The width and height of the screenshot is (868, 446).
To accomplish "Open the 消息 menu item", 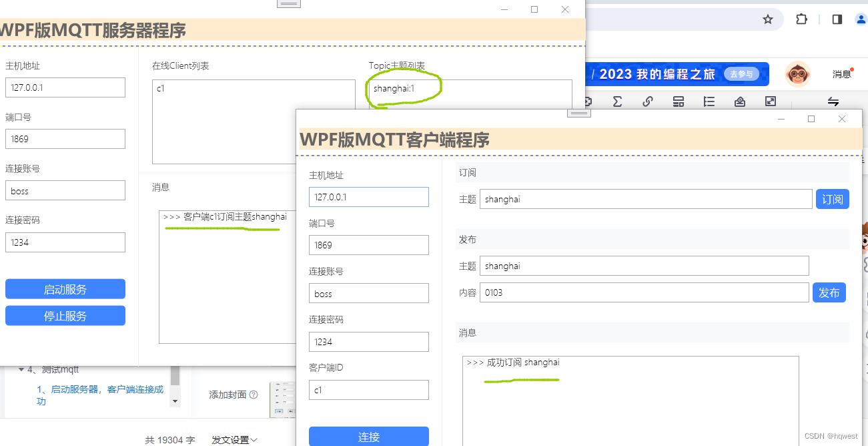I will 841,74.
